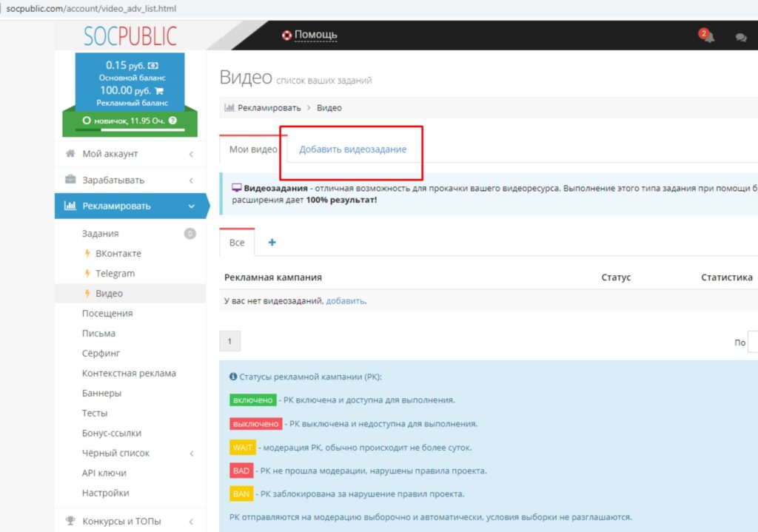Select the Все filter tab

point(237,242)
